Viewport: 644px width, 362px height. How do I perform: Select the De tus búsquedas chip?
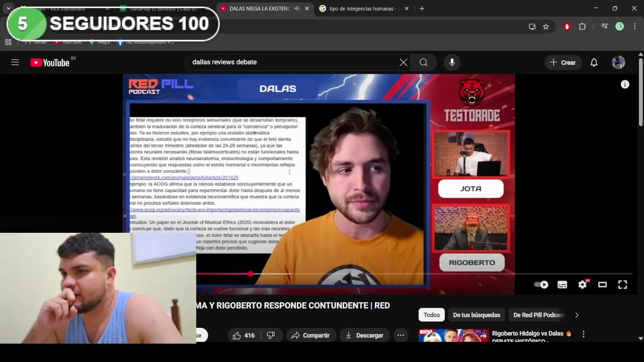tap(476, 315)
